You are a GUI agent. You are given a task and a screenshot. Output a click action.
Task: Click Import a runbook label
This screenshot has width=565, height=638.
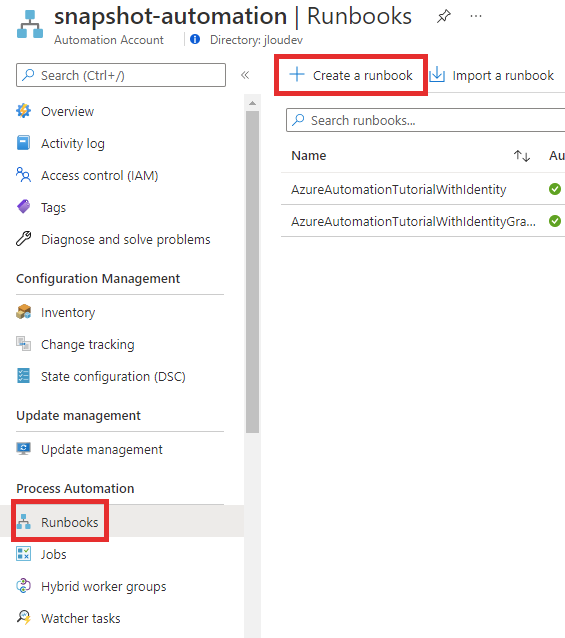click(x=503, y=76)
